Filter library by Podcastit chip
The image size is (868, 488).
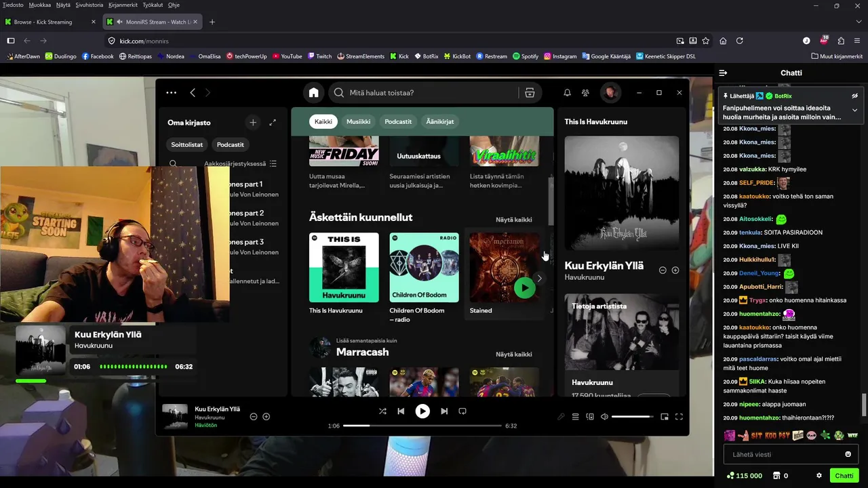tap(231, 144)
